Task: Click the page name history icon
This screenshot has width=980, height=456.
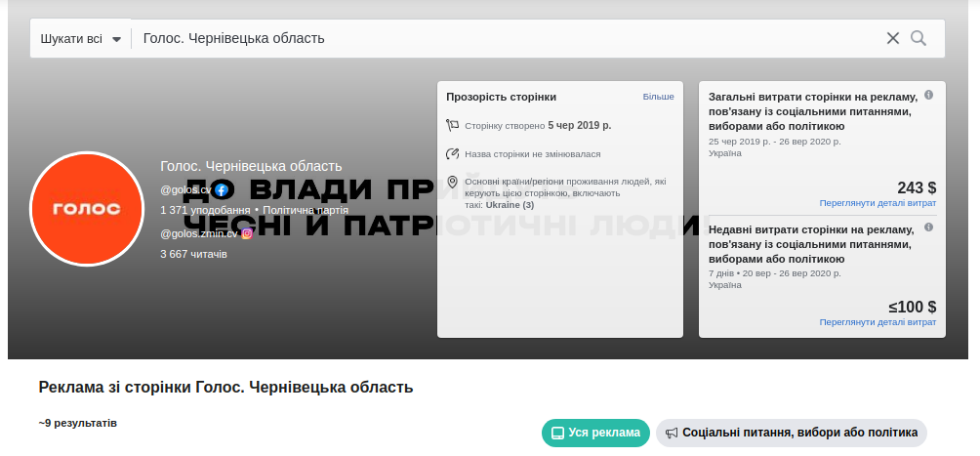Action: [x=453, y=154]
